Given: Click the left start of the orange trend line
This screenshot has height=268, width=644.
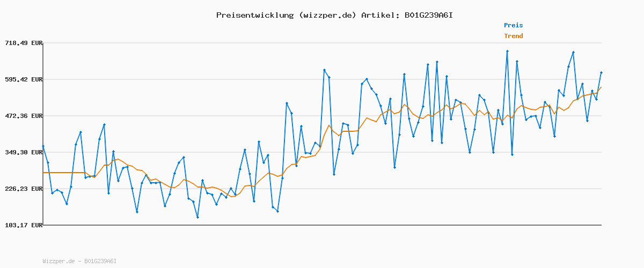Looking at the screenshot, I should [x=43, y=173].
